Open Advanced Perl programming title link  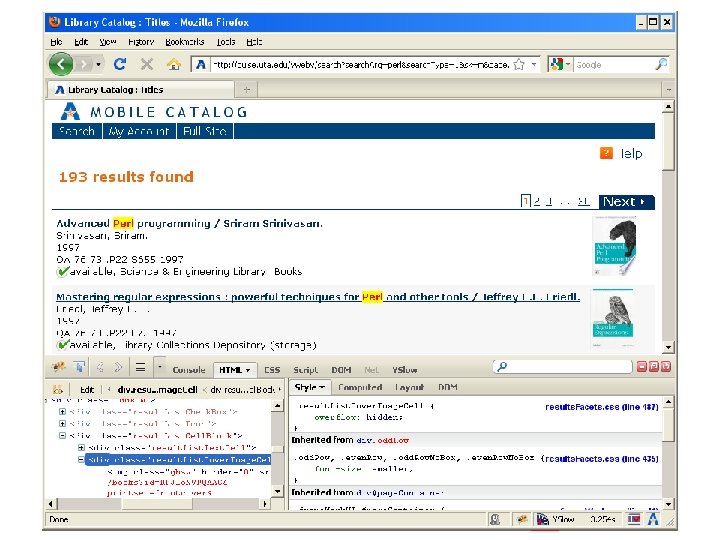click(189, 224)
